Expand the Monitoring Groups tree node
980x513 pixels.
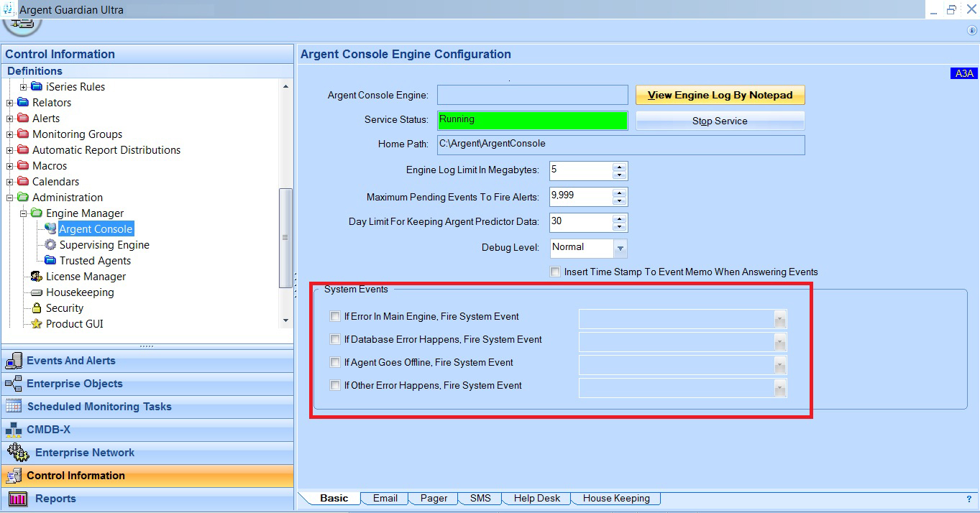coord(10,134)
